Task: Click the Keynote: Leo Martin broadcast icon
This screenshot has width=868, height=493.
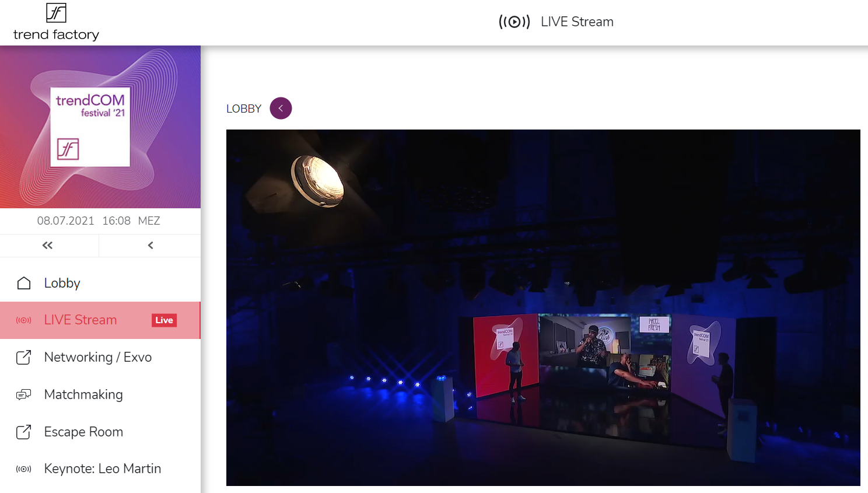Action: coord(24,469)
